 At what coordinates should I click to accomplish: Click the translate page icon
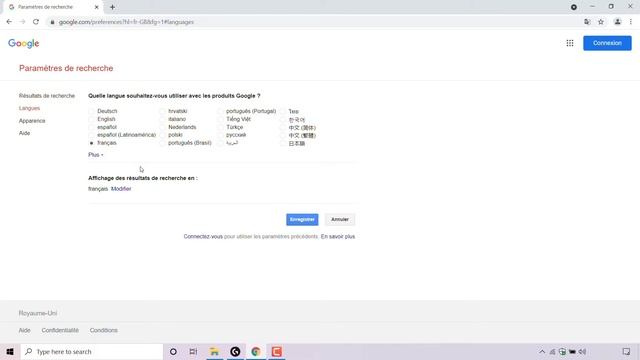[587, 22]
